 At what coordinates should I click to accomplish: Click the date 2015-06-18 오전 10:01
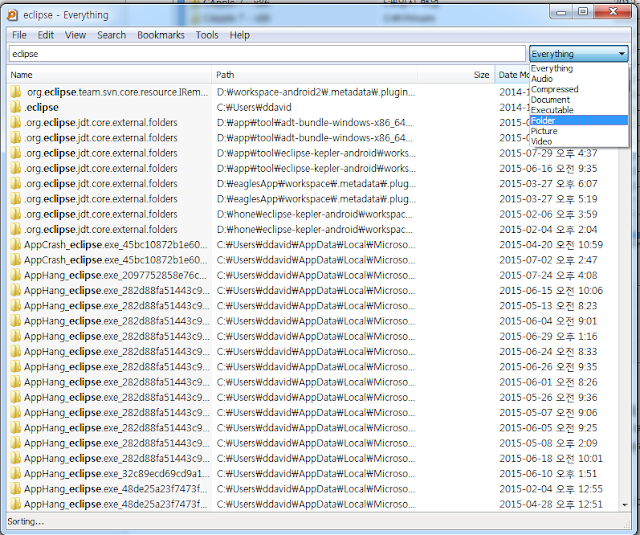pyautogui.click(x=551, y=458)
